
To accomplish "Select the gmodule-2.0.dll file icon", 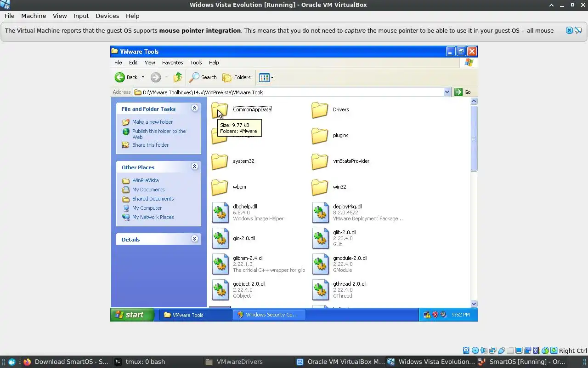I will click(321, 264).
